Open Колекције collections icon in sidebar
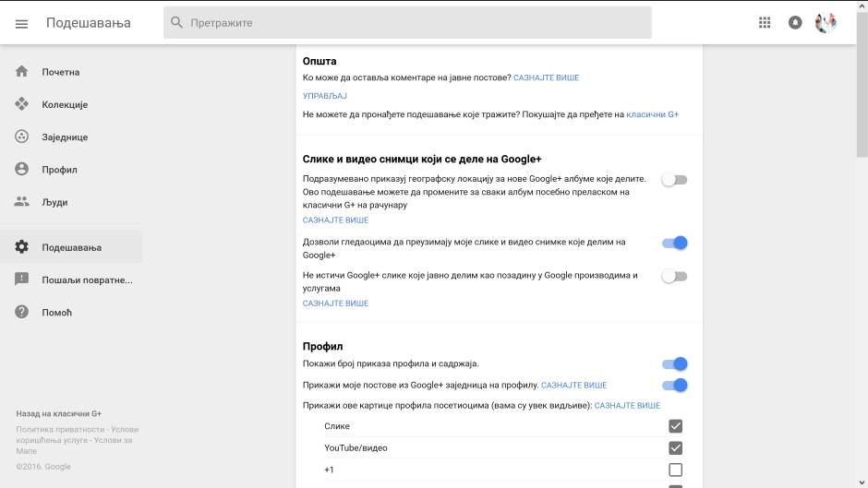868x488 pixels. point(22,104)
